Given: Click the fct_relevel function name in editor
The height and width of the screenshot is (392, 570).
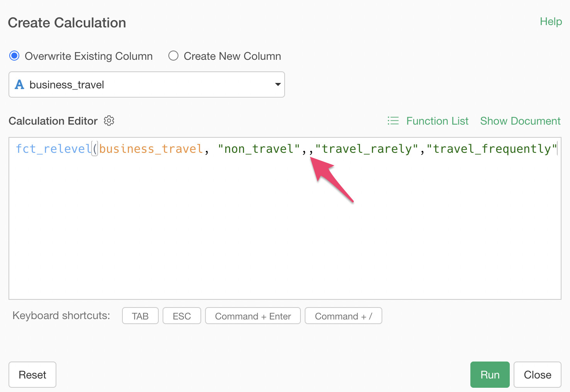Looking at the screenshot, I should 53,149.
